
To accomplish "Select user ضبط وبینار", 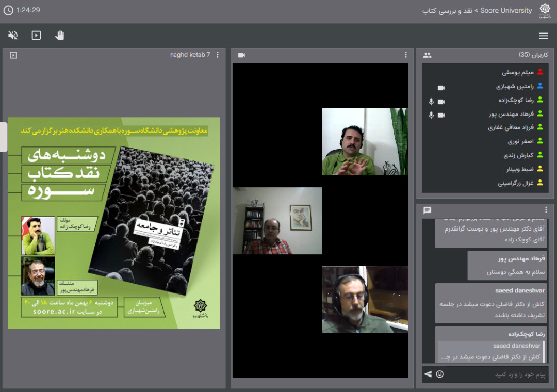I will (x=485, y=169).
